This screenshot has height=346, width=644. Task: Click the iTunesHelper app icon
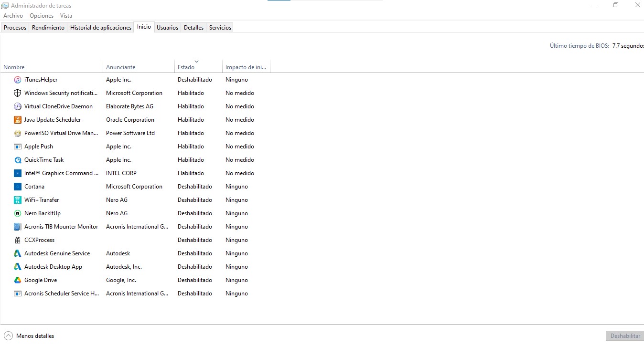[x=18, y=80]
